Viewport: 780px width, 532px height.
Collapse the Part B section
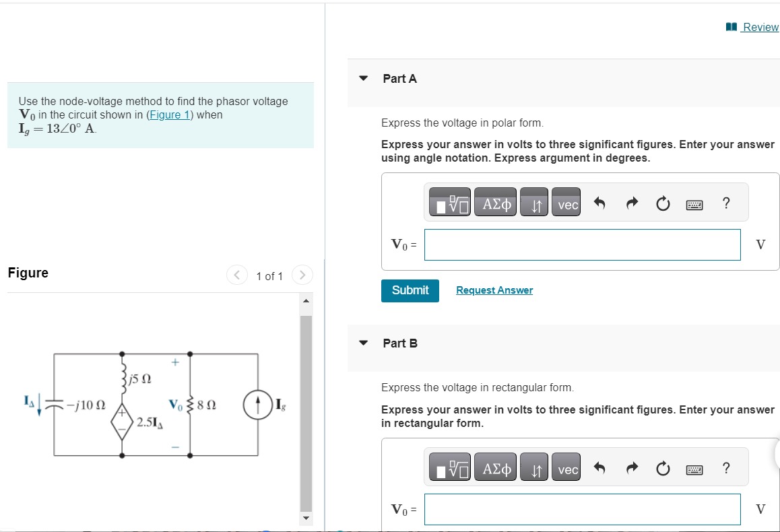point(363,342)
